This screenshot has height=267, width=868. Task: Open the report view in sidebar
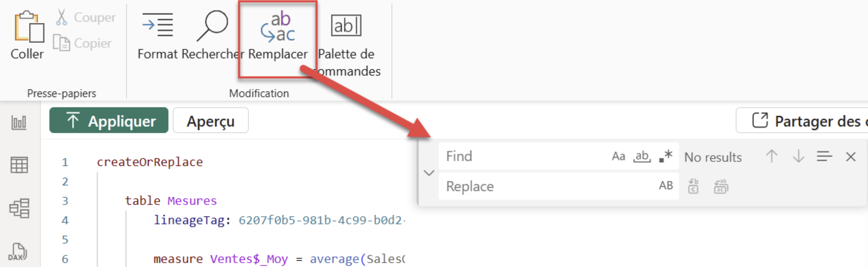[19, 123]
